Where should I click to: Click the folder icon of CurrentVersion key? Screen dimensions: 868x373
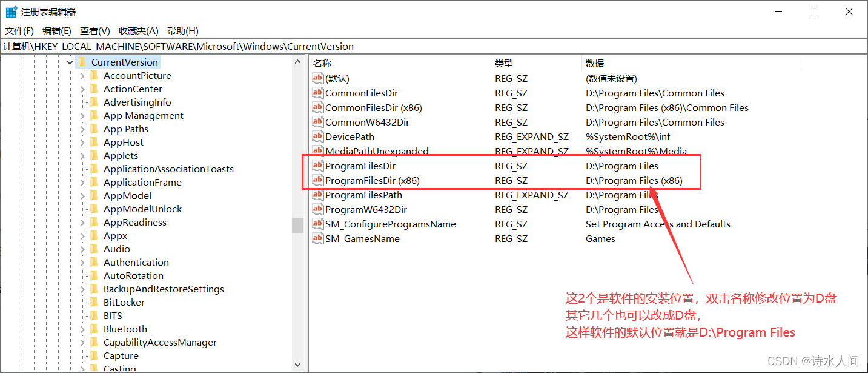(x=82, y=62)
